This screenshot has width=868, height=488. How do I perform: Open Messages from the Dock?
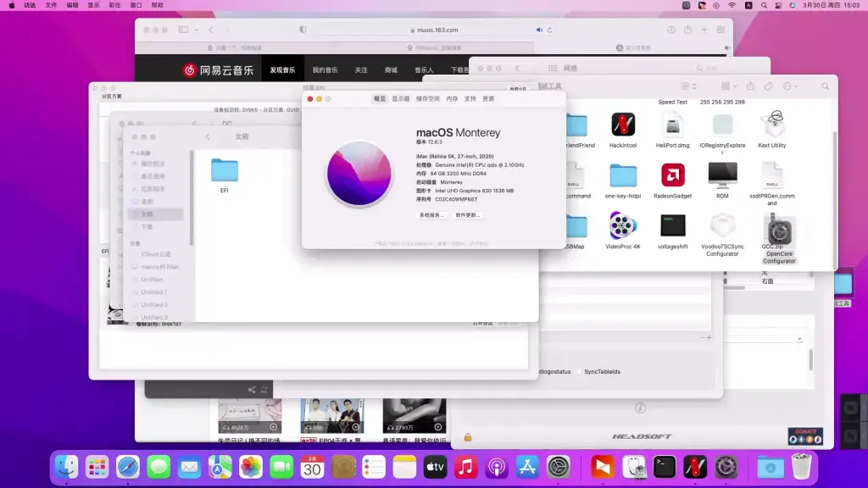pyautogui.click(x=159, y=467)
